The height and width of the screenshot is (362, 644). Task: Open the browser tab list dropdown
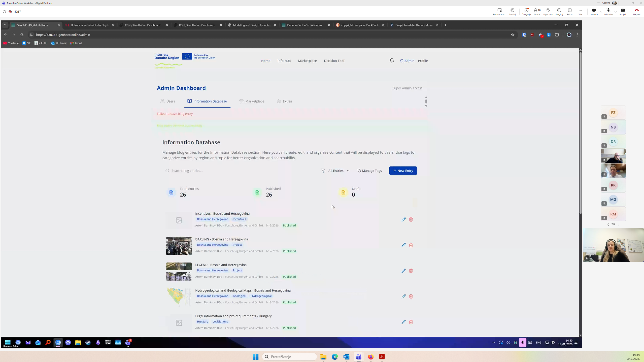pos(5,25)
